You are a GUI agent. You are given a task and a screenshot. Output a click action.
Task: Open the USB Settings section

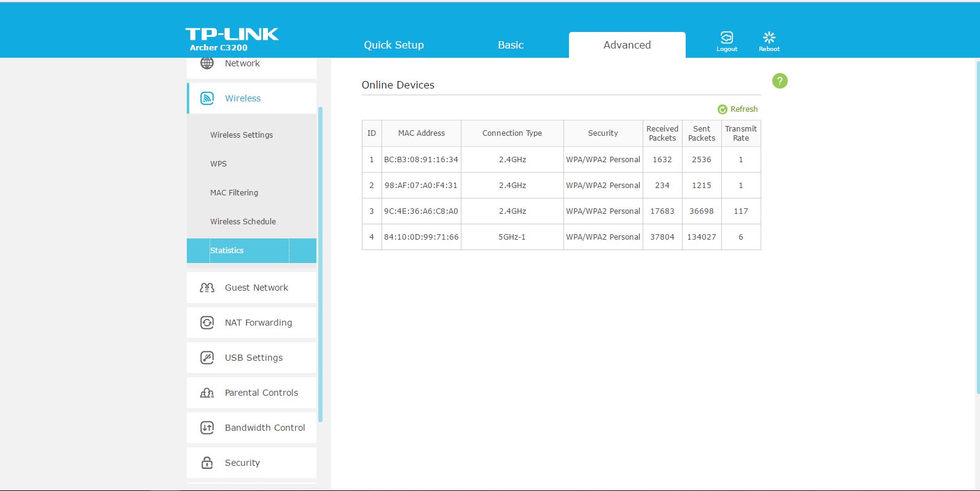tap(251, 358)
